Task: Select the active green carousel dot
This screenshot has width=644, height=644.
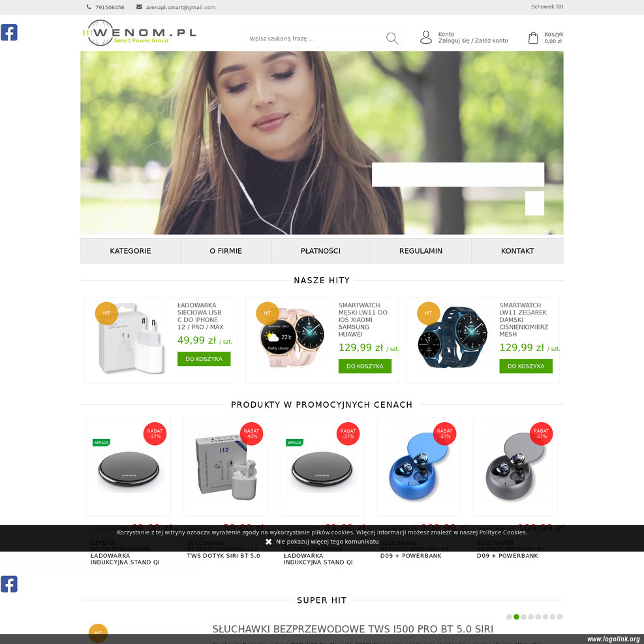Action: click(x=516, y=617)
